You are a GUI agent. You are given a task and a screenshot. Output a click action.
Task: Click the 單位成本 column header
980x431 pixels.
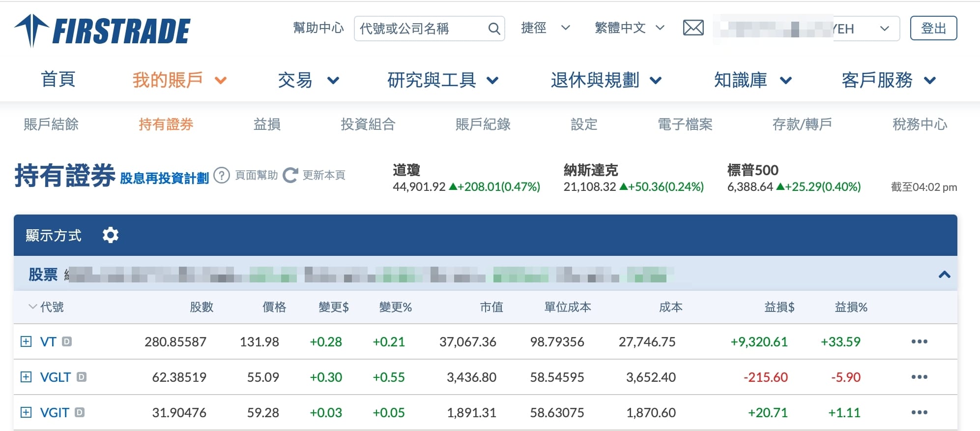[568, 307]
